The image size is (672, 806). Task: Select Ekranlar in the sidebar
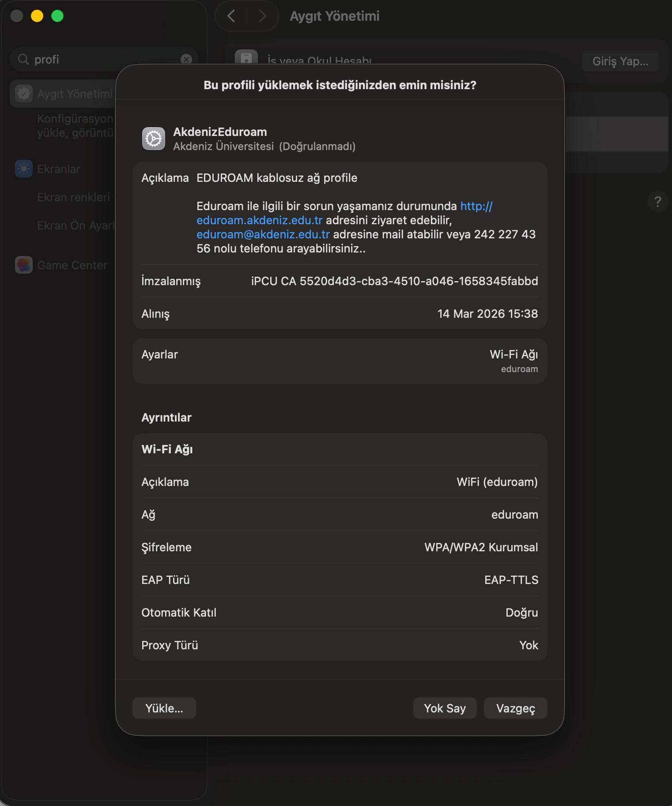tap(59, 169)
